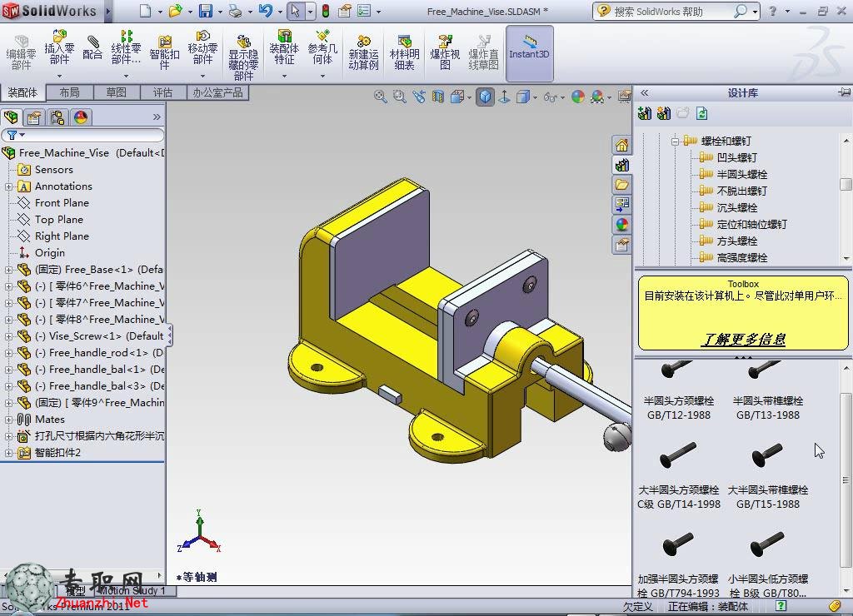Switch to the 评估 tab
The height and width of the screenshot is (616, 853).
click(x=162, y=92)
